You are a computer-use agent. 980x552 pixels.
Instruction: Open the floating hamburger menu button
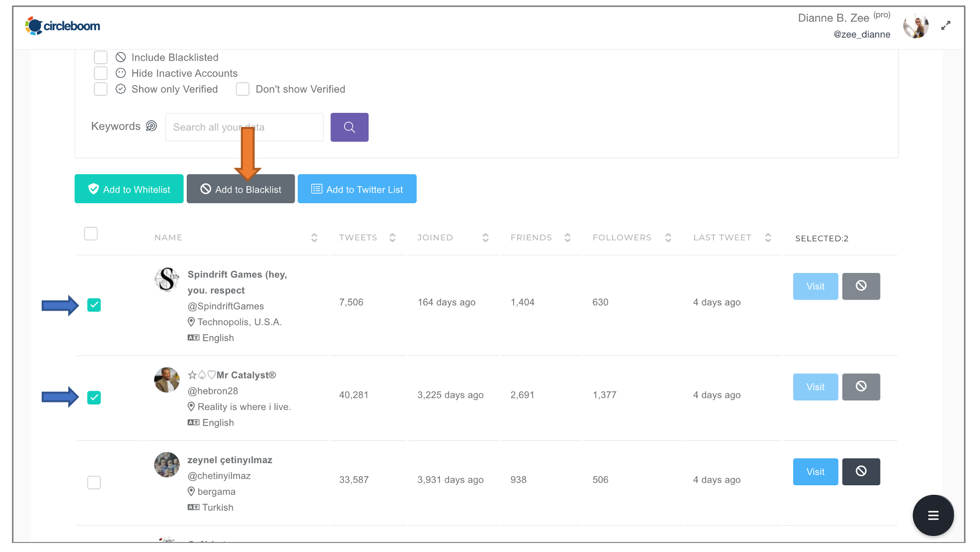(933, 515)
